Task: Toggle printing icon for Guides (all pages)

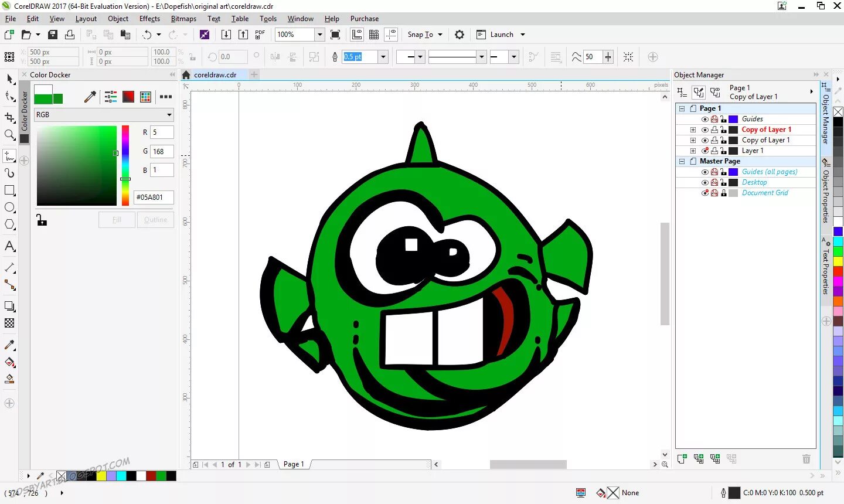Action: (x=714, y=172)
